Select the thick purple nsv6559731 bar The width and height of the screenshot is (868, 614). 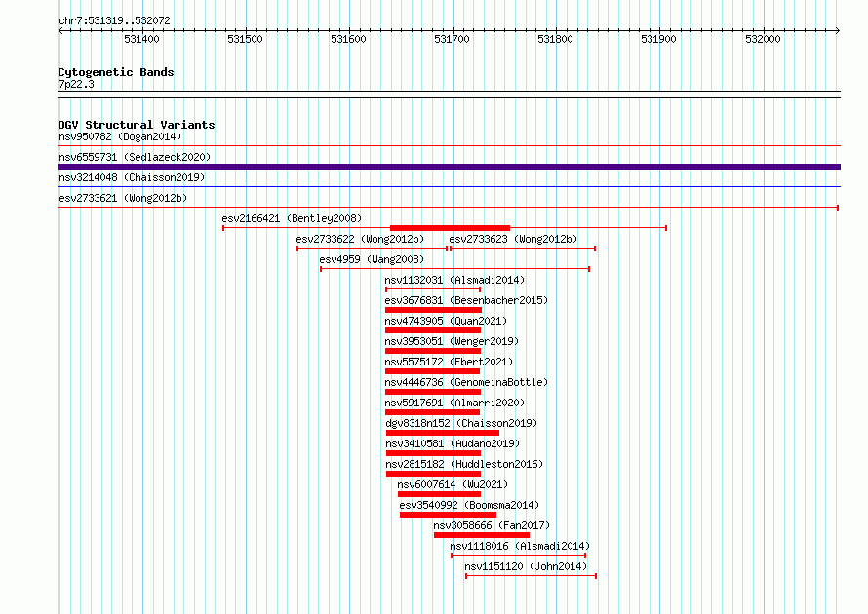coord(449,167)
